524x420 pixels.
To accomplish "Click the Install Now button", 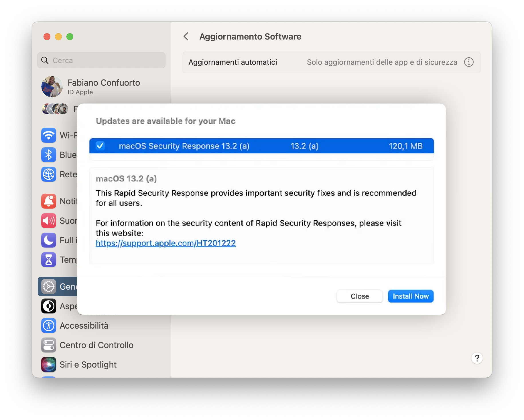I will tap(411, 296).
